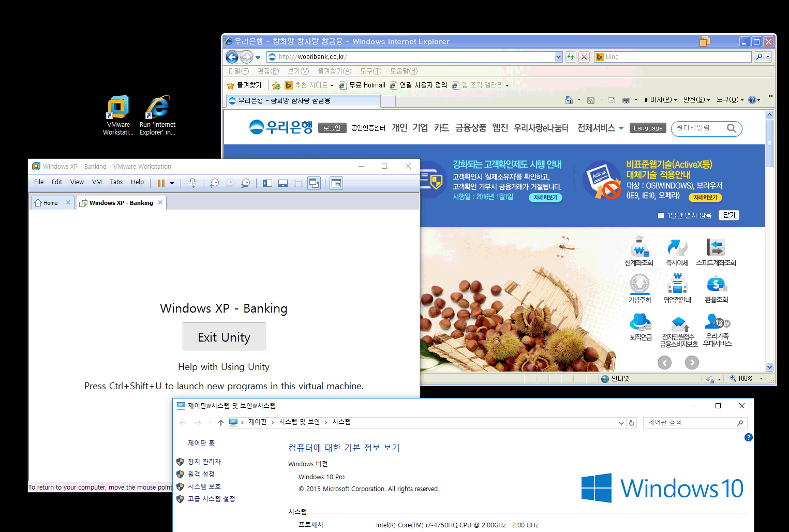This screenshot has height=532, width=789.
Task: Check the 1일간 열지 않음 checkbox
Action: pyautogui.click(x=661, y=215)
